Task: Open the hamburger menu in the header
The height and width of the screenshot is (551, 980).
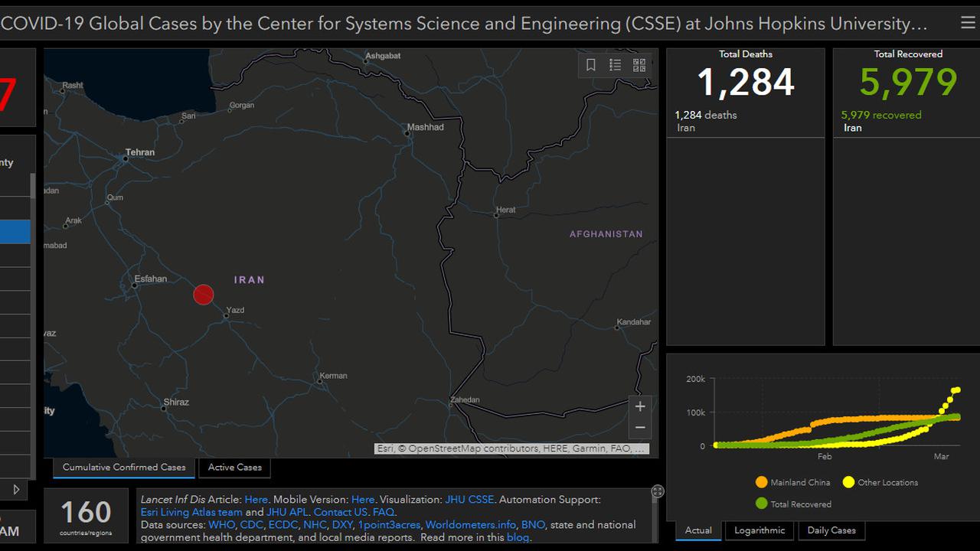Action: (968, 23)
